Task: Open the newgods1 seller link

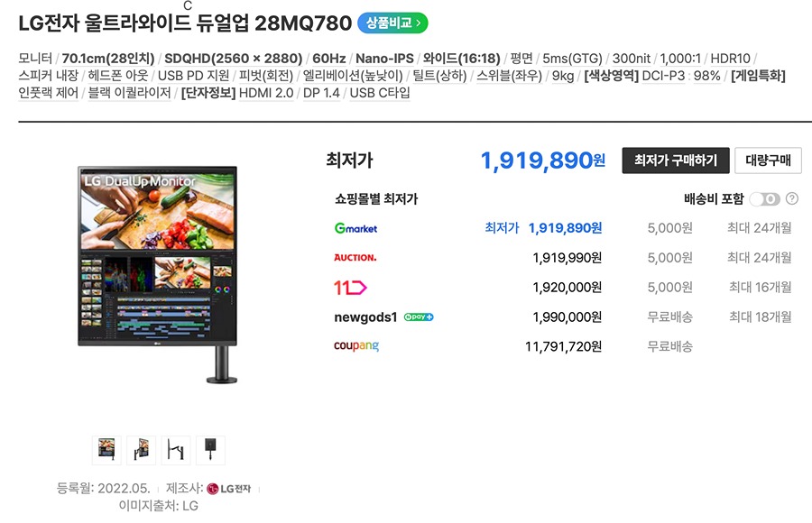Action: (x=365, y=317)
